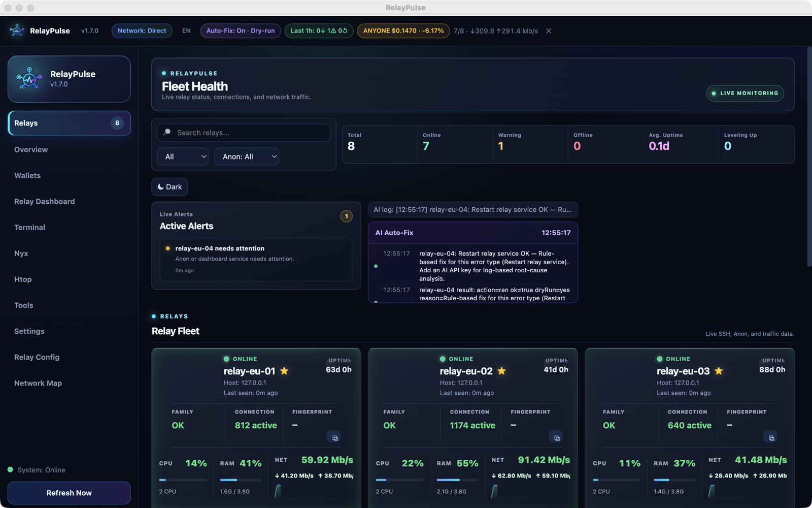Image resolution: width=812 pixels, height=508 pixels.
Task: Open the All status filter dropdown
Action: [x=183, y=156]
